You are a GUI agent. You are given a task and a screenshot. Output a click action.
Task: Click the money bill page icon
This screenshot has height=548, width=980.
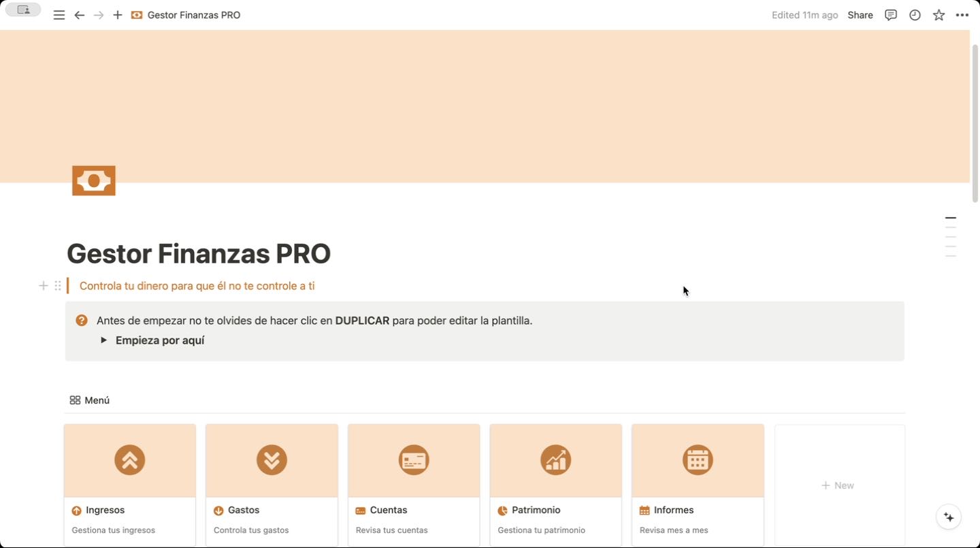pos(94,180)
